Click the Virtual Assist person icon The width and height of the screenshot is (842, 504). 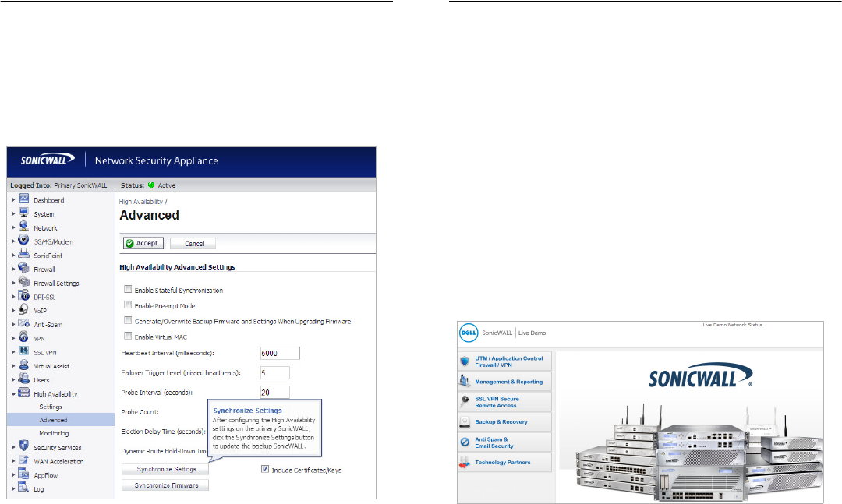23,365
